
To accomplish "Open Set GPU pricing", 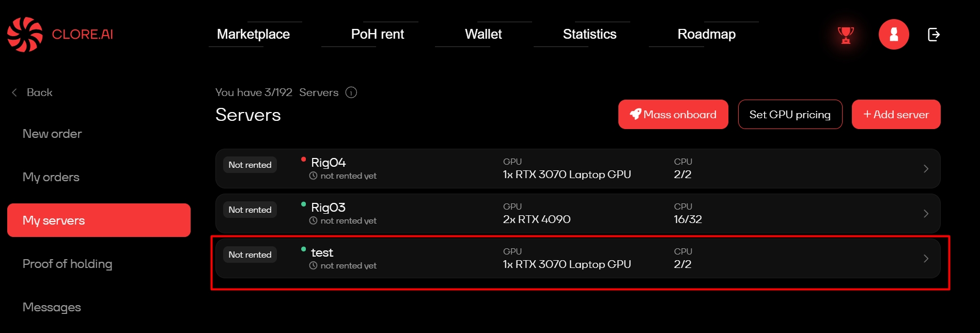I will click(x=790, y=115).
